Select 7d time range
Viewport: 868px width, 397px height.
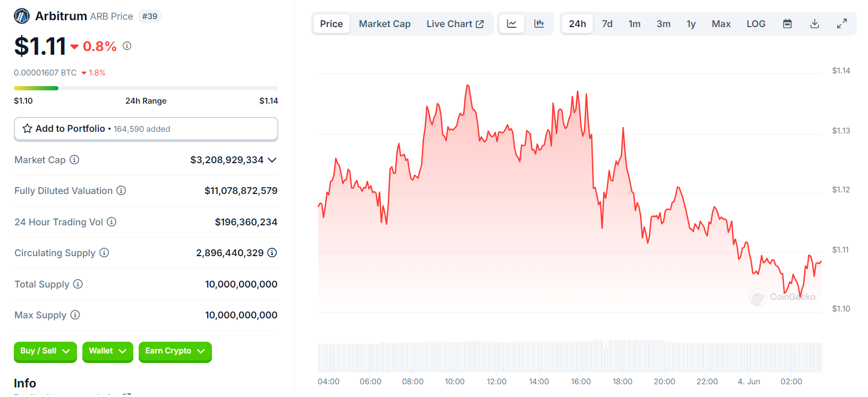tap(607, 24)
